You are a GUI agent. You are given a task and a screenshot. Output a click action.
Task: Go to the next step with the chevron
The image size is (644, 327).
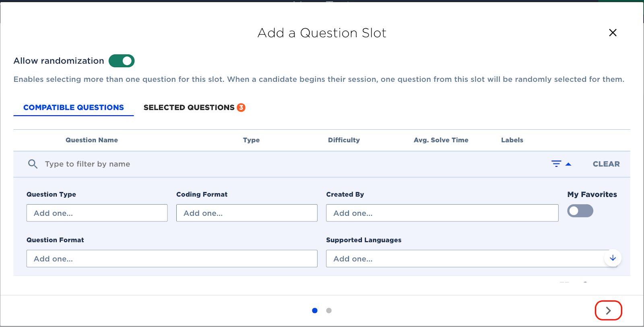[609, 310]
